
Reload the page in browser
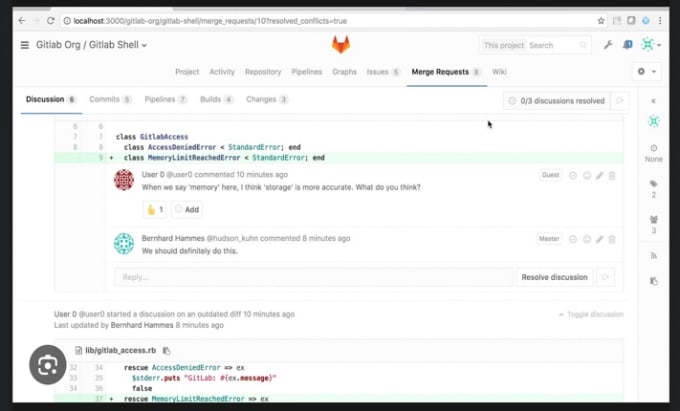click(x=51, y=21)
